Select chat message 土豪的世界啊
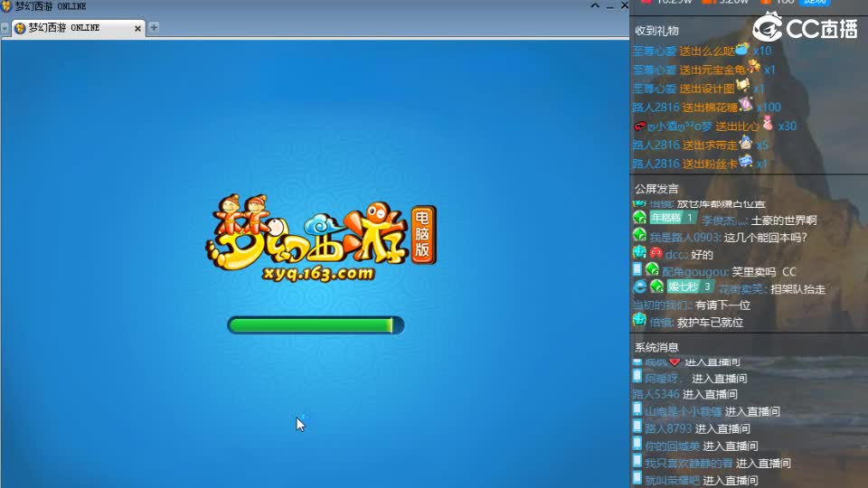The width and height of the screenshot is (868, 488). (x=784, y=221)
